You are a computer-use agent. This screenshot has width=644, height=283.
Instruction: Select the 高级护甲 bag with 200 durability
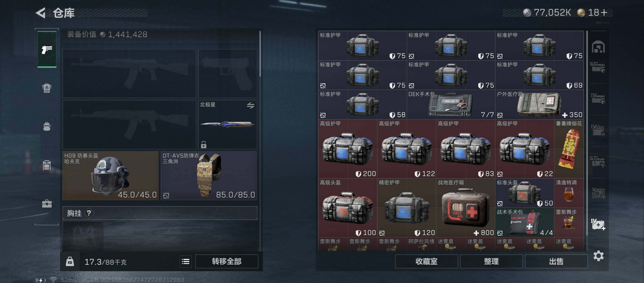(x=348, y=149)
